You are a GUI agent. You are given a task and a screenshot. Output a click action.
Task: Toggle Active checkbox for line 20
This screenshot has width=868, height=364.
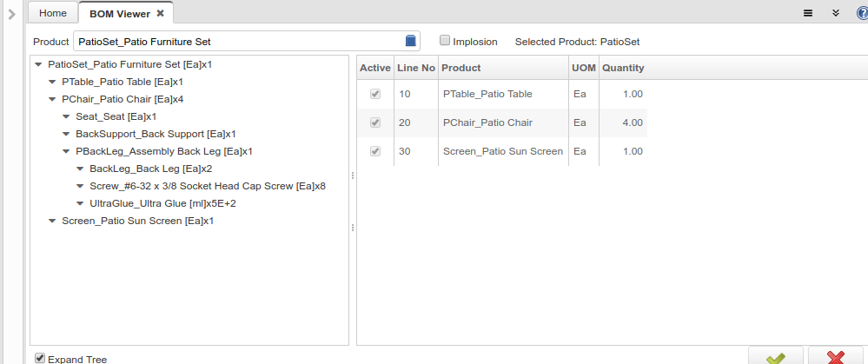[x=375, y=122]
